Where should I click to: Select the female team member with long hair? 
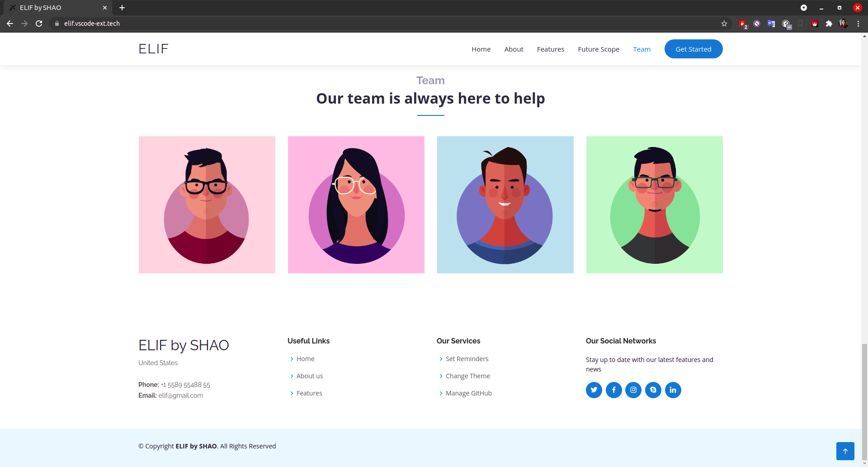[x=356, y=205]
